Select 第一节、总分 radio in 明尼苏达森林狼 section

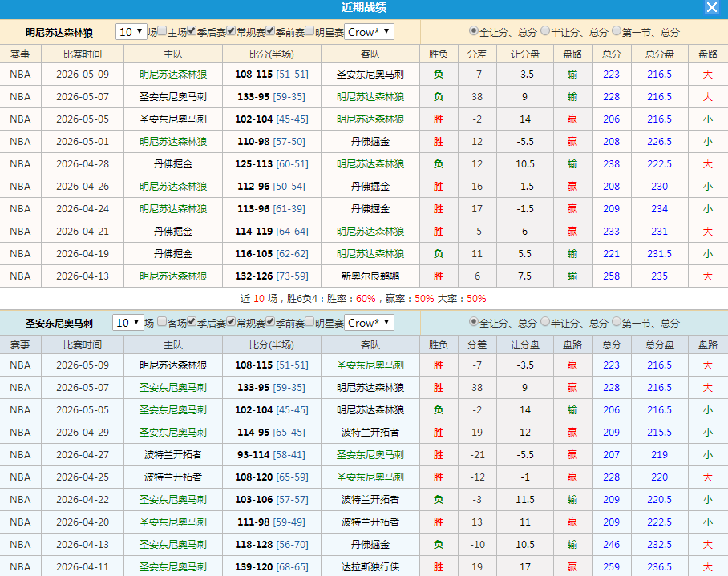[616, 31]
